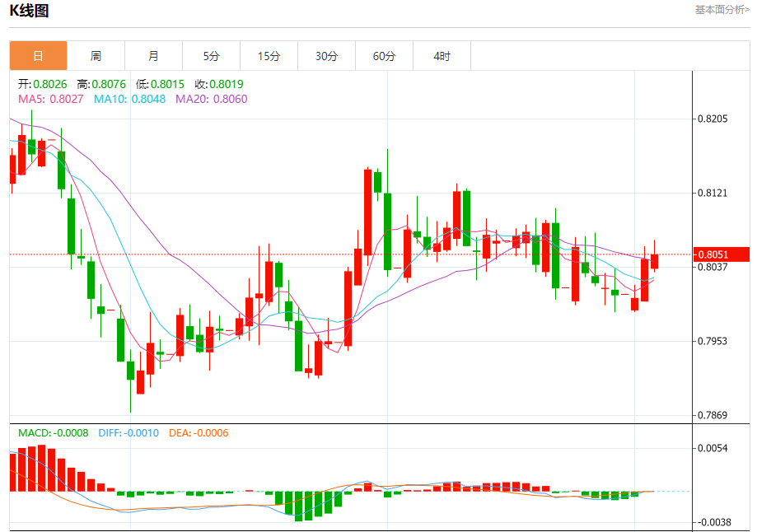Click the 0.0054 MACD axis label
Screen dimensions: 757x532
[713, 449]
